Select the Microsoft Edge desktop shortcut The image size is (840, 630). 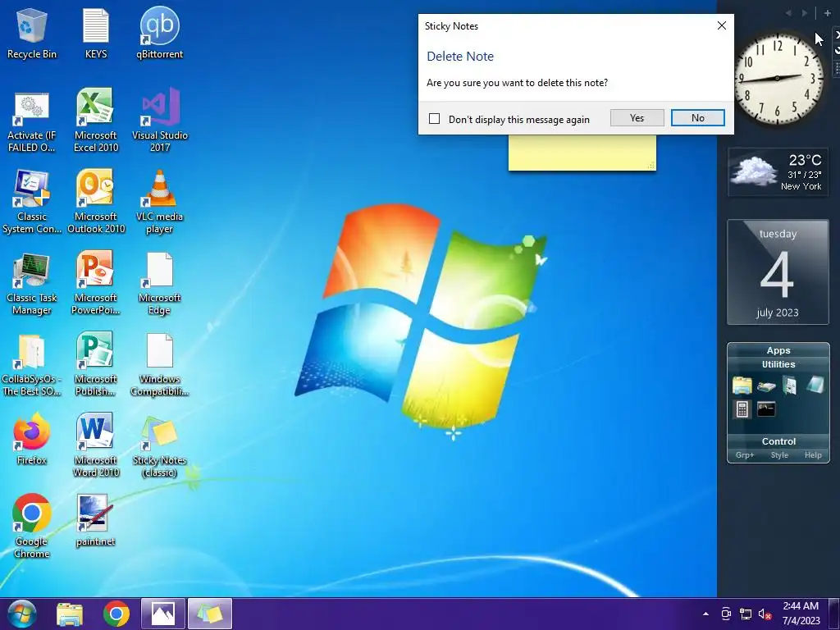coord(160,284)
